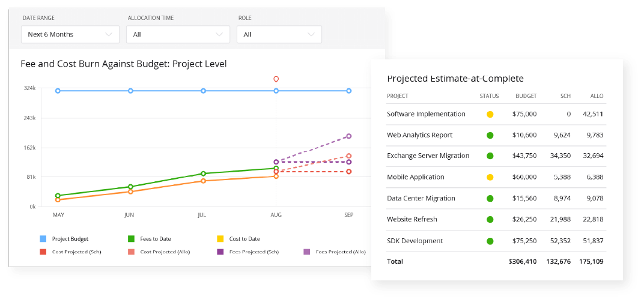The height and width of the screenshot is (302, 644).
Task: Click green status dot for Web Analytics Report
Action: coord(490,135)
